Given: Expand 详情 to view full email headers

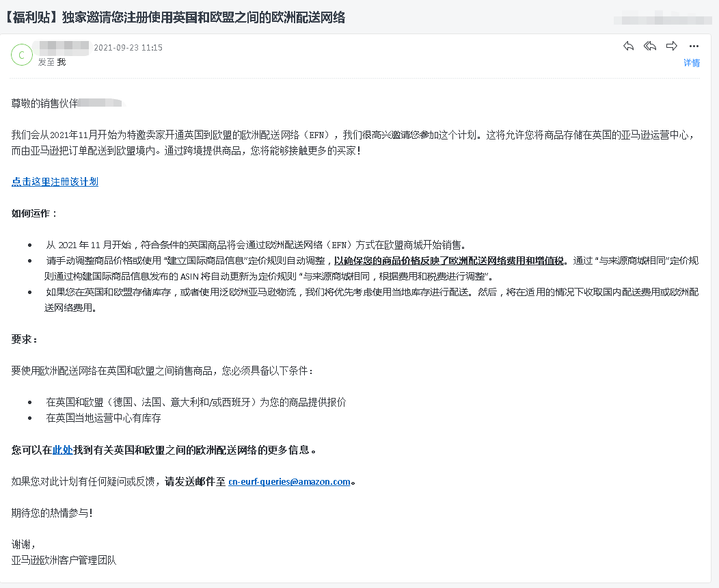Looking at the screenshot, I should (x=692, y=62).
